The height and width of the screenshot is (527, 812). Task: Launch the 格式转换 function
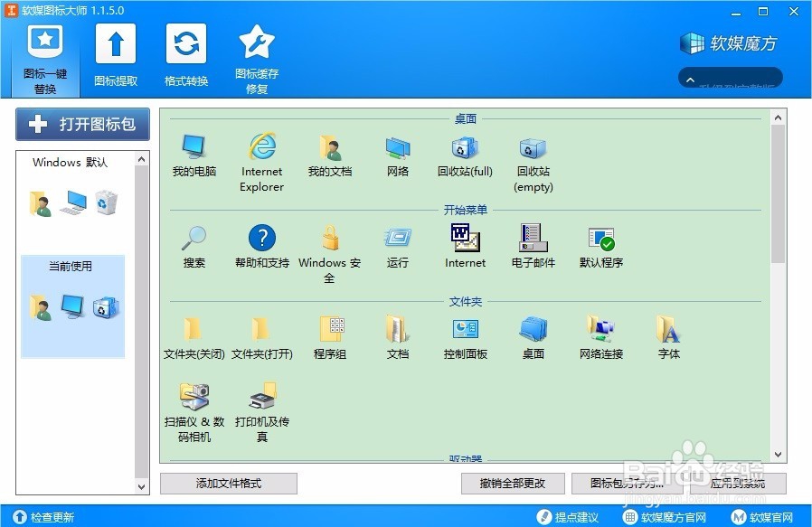tap(185, 56)
